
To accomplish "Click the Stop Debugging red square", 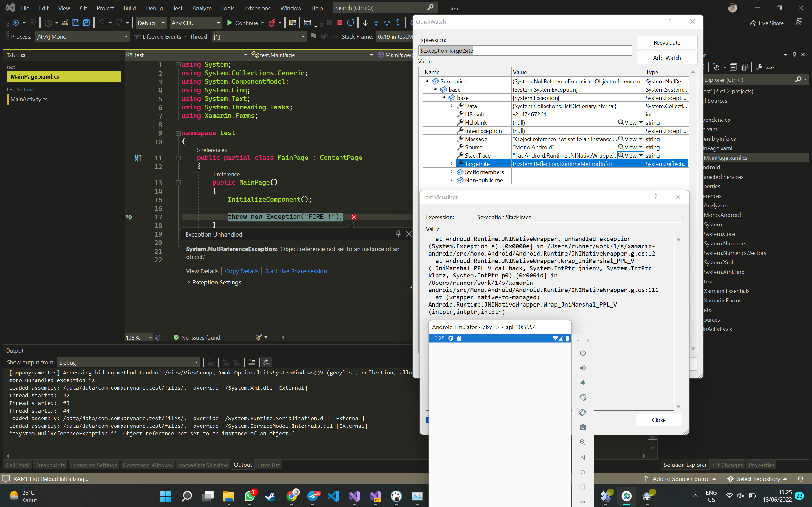I will (340, 23).
